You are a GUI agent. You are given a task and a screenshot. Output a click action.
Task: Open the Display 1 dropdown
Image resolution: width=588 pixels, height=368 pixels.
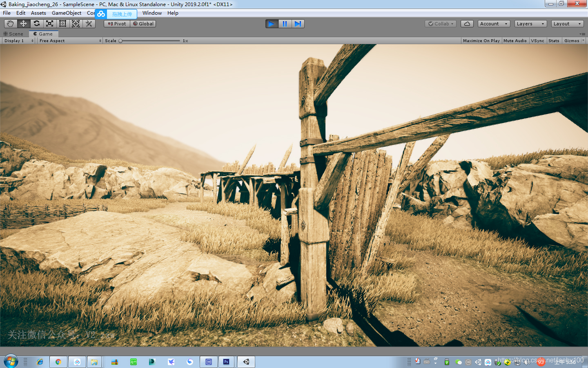pos(19,41)
